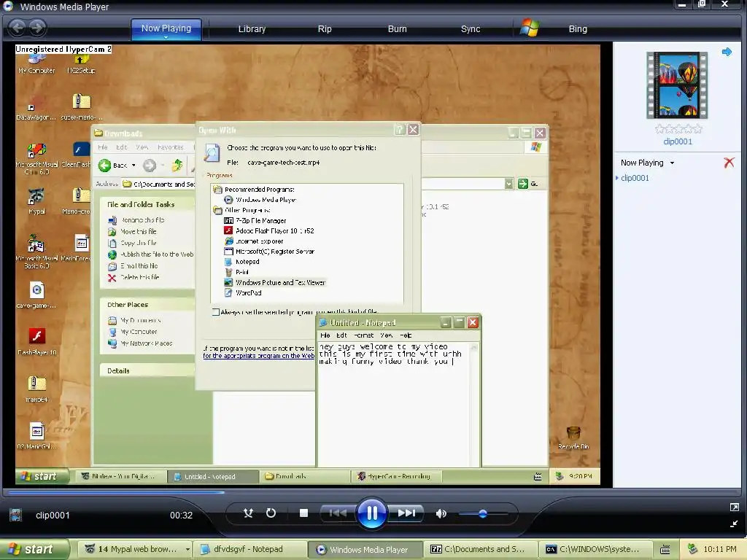Skip to the previous track
This screenshot has width=747, height=560.
(338, 513)
